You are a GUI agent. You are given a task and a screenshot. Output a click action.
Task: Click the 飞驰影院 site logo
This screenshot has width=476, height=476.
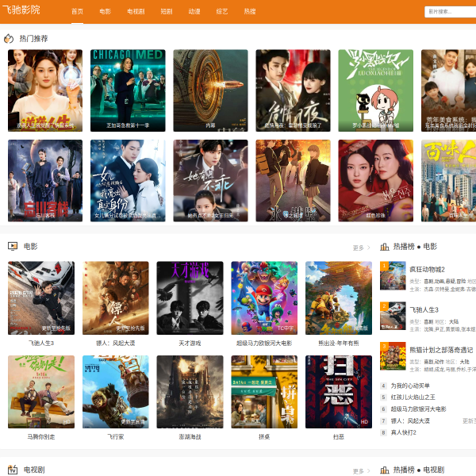21,11
